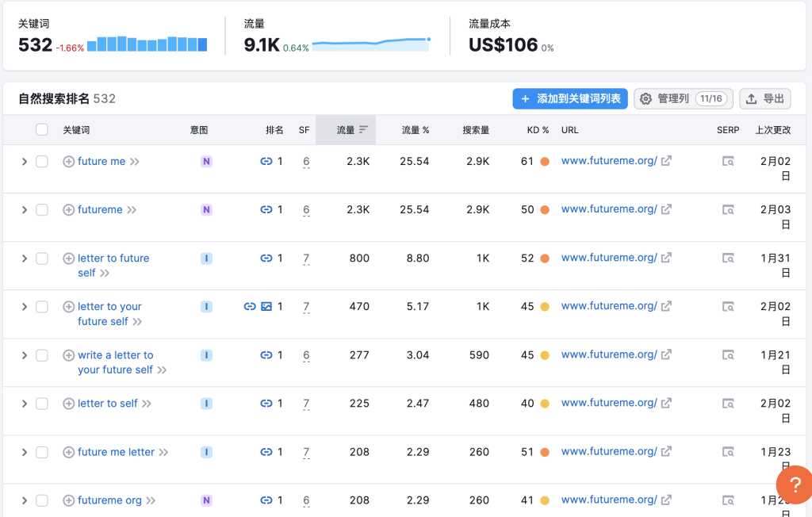Expand the futureme row details
812x517 pixels.
[24, 210]
